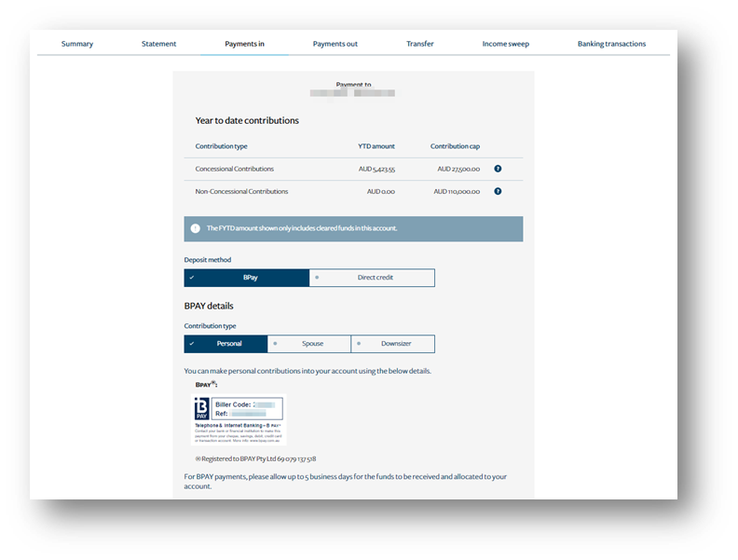The height and width of the screenshot is (560, 738).
Task: Click the AUD 5,423.55 YTD amount
Action: click(376, 169)
